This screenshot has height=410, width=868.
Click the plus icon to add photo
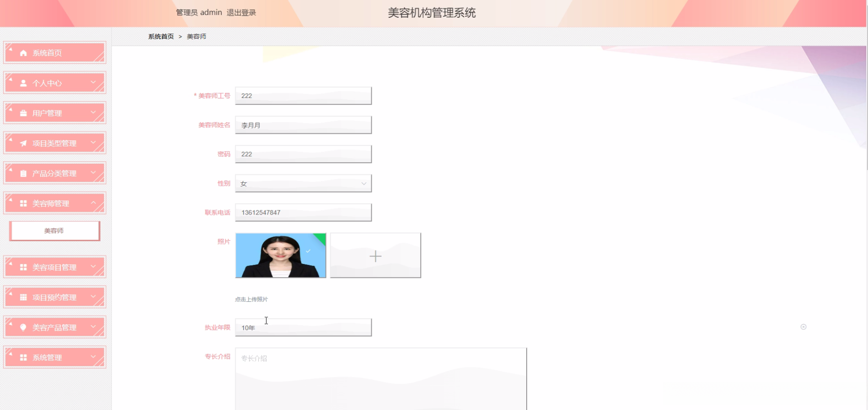tap(375, 256)
